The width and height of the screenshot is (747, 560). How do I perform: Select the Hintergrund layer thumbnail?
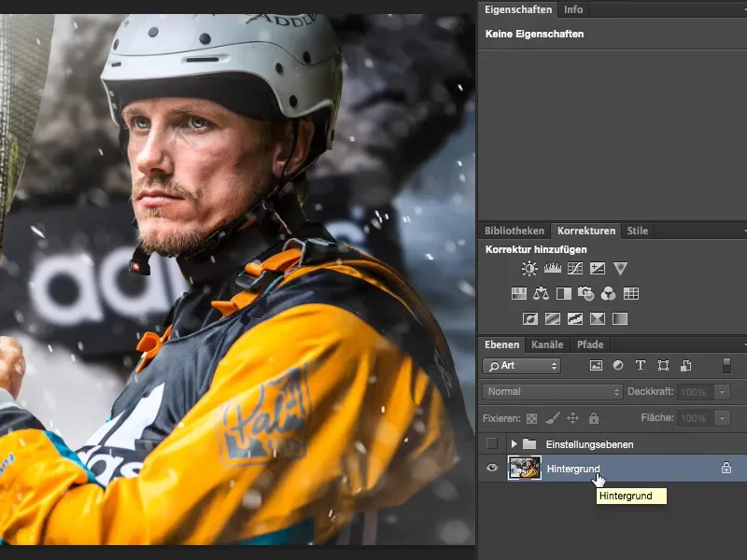point(524,469)
